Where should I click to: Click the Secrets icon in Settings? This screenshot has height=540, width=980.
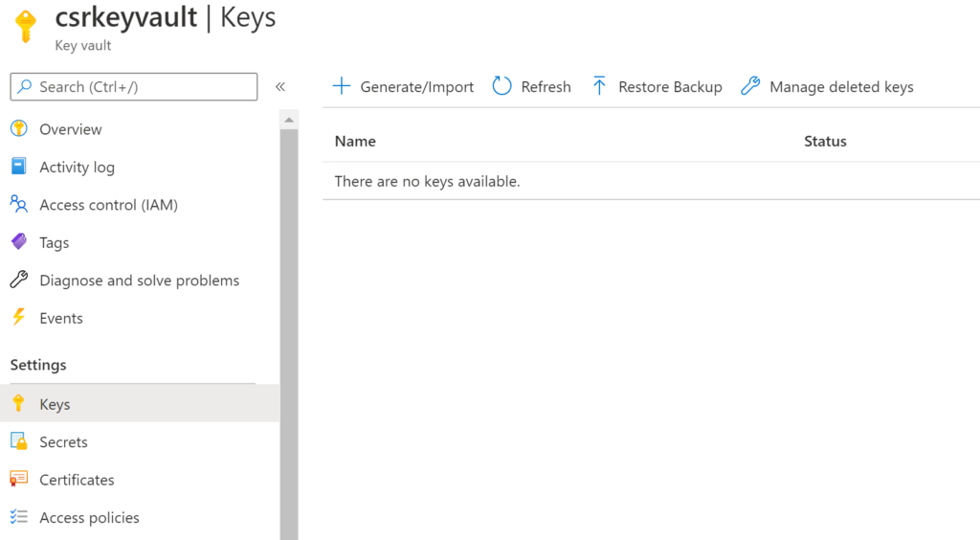(19, 441)
